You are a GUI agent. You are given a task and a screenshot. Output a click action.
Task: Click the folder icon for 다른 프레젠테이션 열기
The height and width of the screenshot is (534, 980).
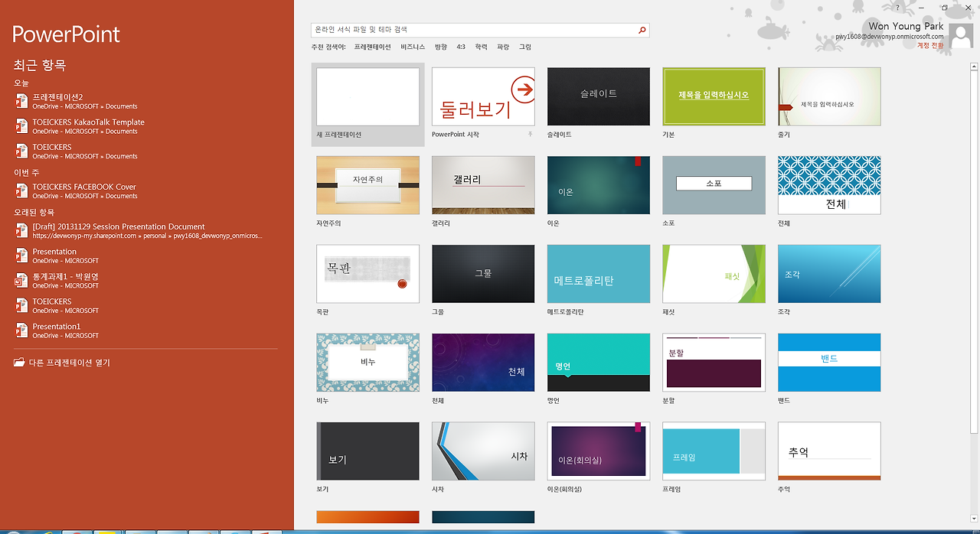pyautogui.click(x=19, y=363)
